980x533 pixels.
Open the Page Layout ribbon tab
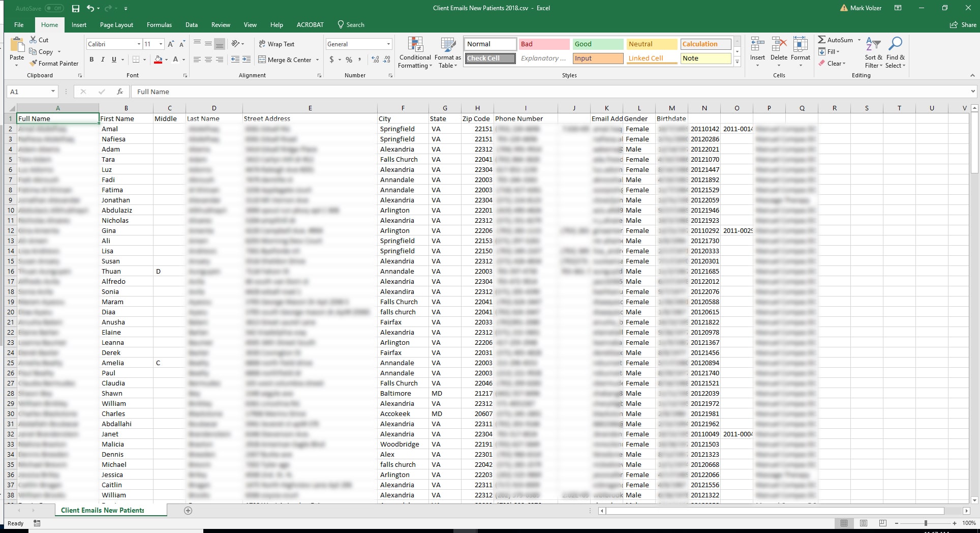[116, 25]
